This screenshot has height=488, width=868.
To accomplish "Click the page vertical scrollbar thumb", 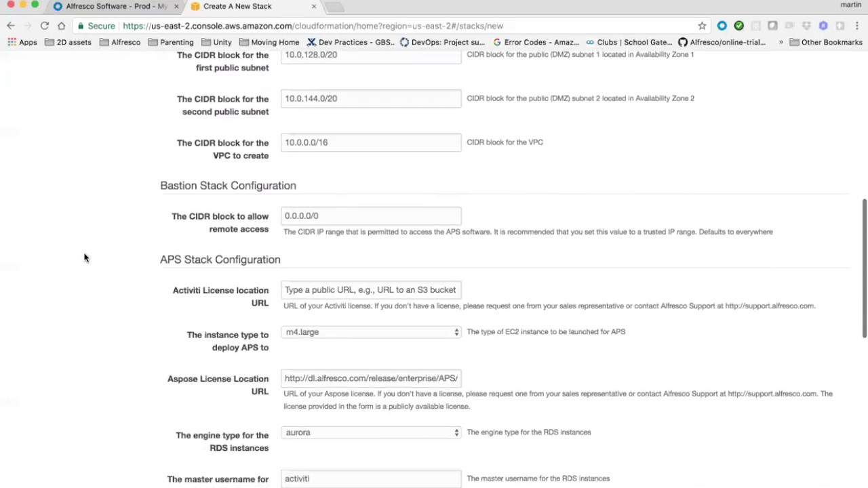I will point(864,268).
